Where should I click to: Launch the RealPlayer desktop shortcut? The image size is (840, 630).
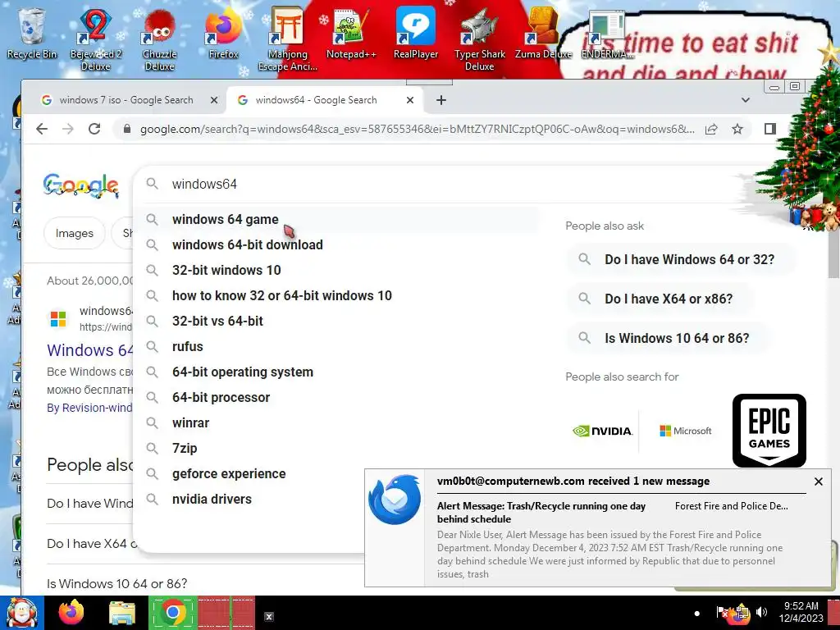click(x=416, y=33)
